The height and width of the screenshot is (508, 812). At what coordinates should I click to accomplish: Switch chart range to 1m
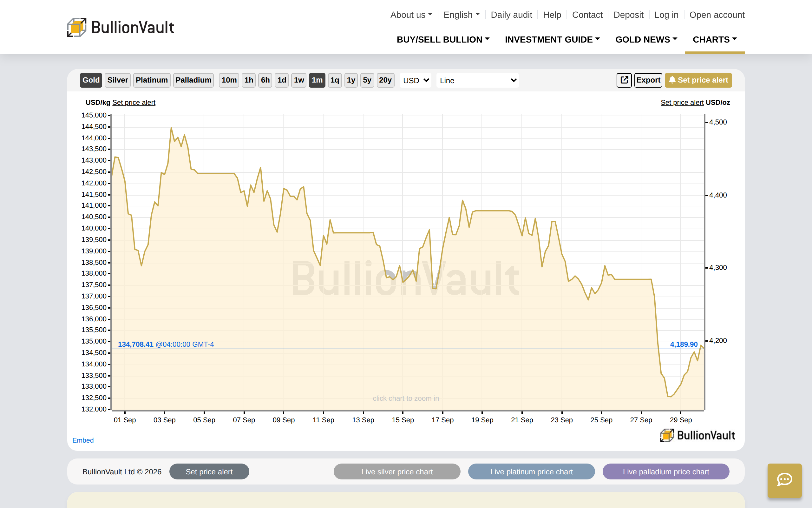coord(317,80)
